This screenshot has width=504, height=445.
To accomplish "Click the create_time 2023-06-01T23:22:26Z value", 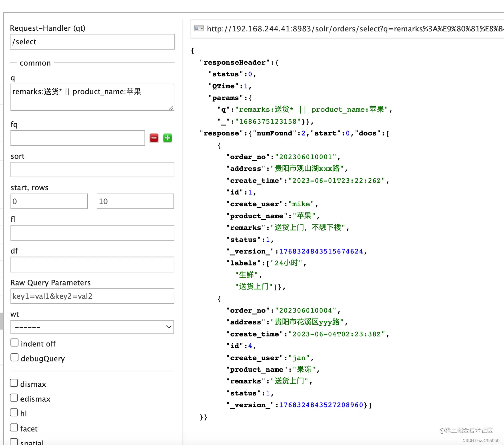I will [x=337, y=181].
